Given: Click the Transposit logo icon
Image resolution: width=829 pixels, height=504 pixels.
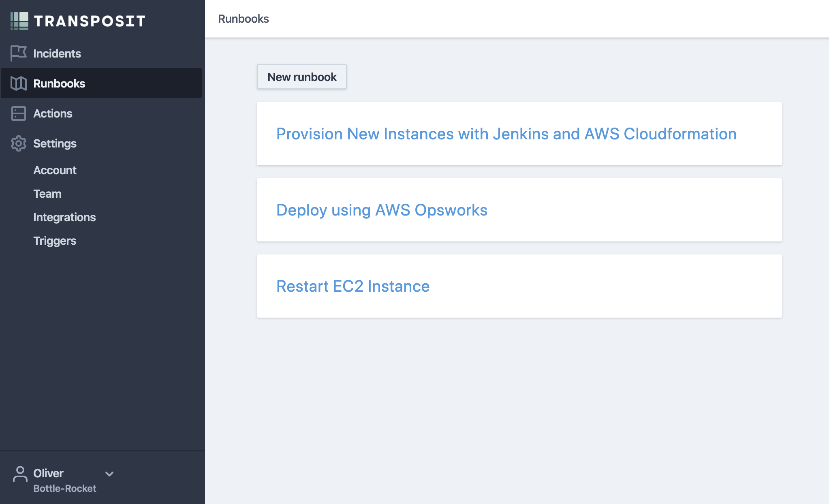Looking at the screenshot, I should click(x=19, y=21).
